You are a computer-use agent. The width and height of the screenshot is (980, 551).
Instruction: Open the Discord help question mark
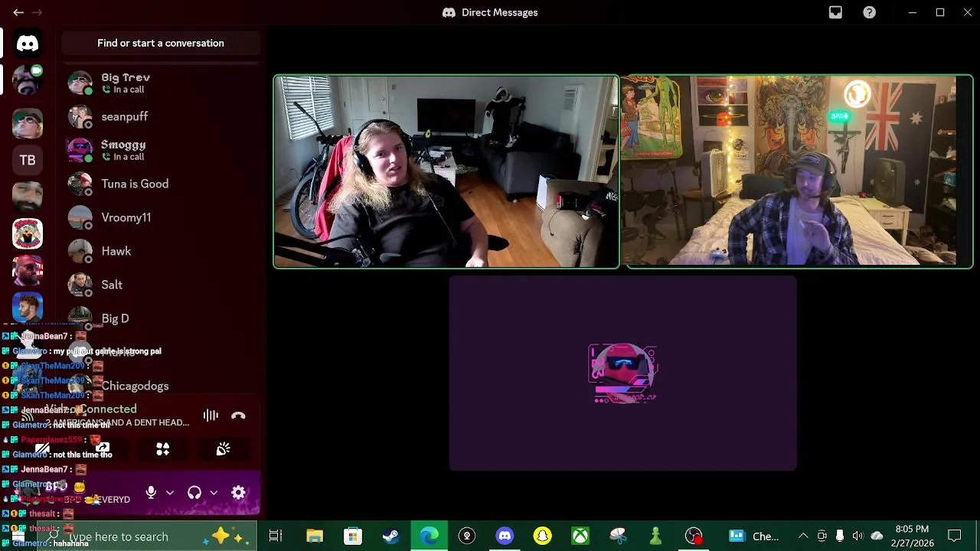tap(869, 12)
